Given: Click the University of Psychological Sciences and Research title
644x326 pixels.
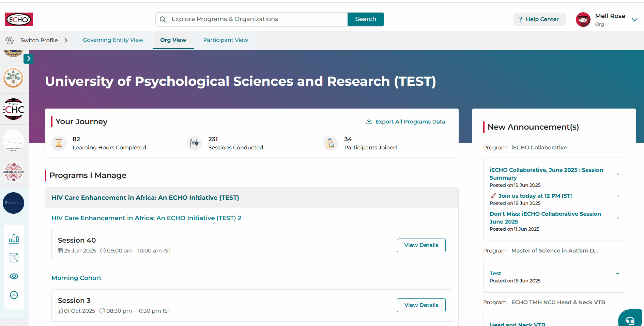Looking at the screenshot, I should 241,81.
